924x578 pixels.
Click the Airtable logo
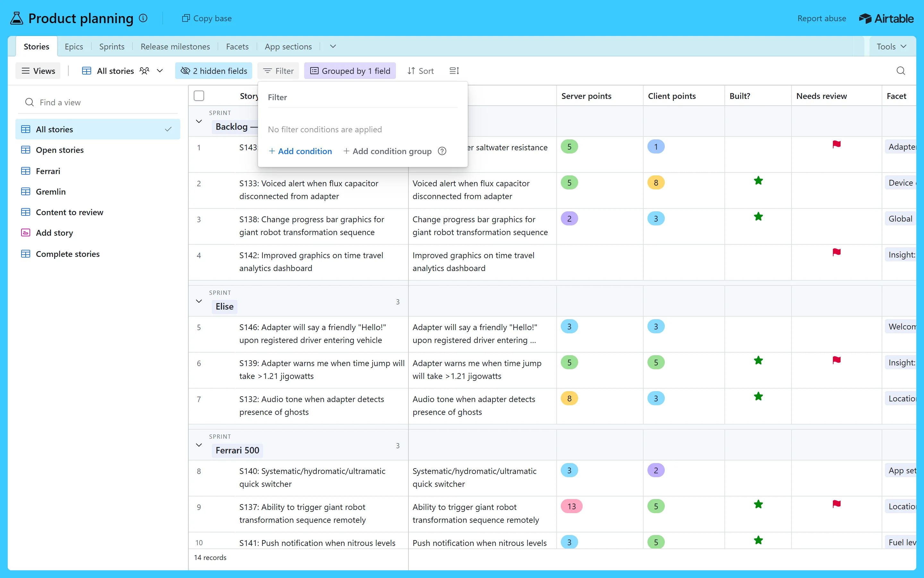[x=886, y=18]
